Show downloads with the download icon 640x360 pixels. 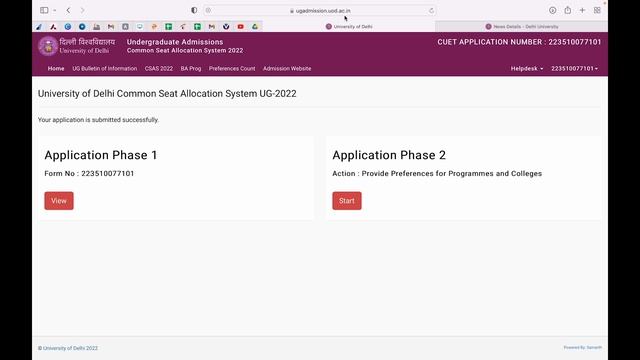tap(552, 10)
